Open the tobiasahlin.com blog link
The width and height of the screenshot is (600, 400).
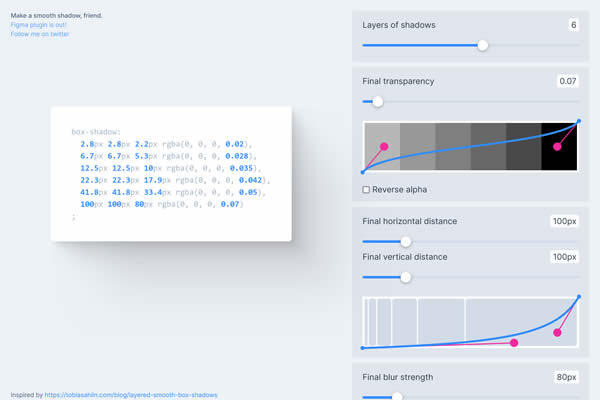click(x=131, y=395)
